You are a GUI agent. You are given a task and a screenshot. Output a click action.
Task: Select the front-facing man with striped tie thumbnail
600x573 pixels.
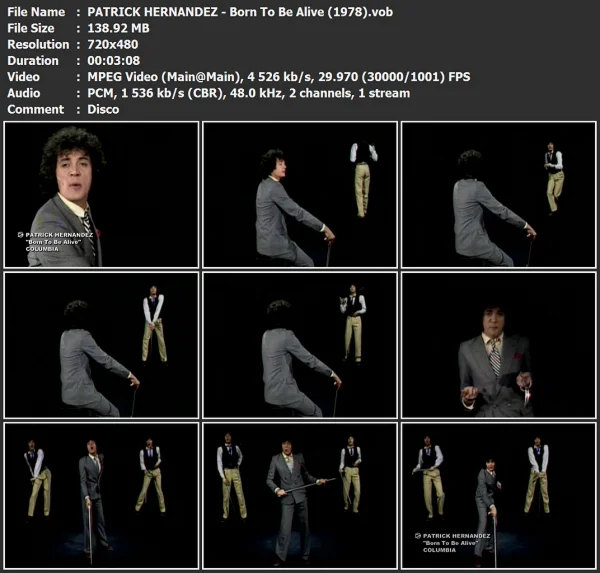point(498,345)
